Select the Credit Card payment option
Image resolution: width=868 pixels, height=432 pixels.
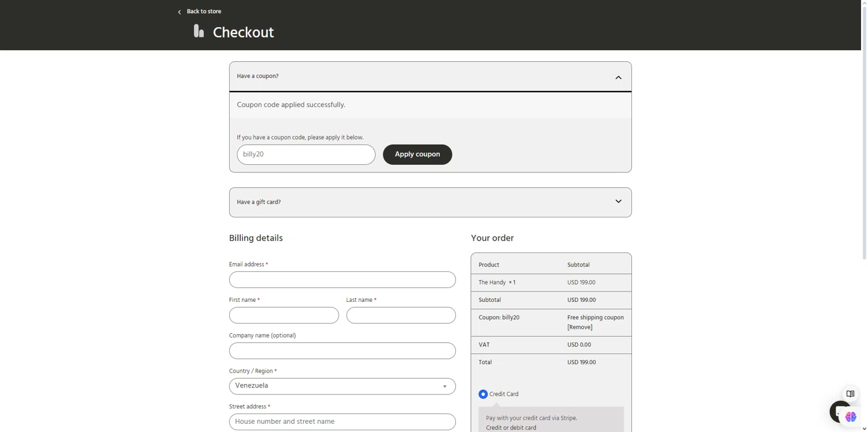click(x=483, y=394)
